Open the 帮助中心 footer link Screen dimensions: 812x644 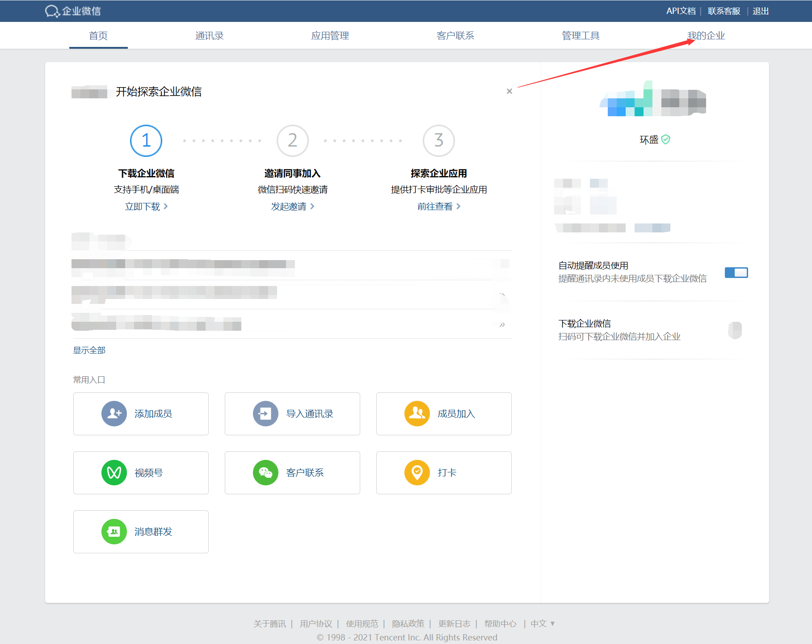tap(500, 623)
